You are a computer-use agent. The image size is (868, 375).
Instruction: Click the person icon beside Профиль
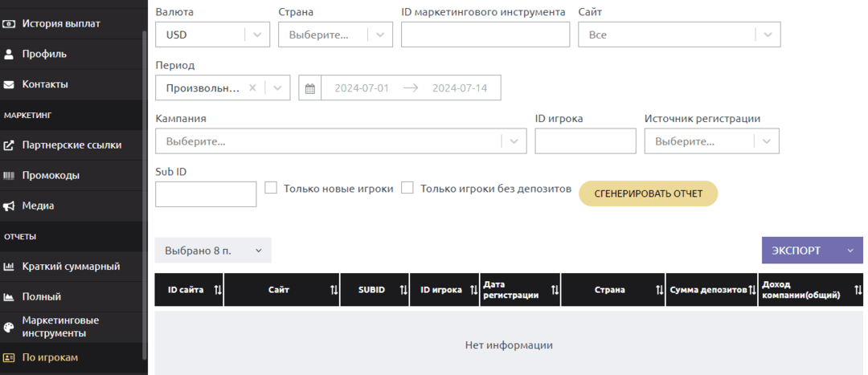pos(9,55)
